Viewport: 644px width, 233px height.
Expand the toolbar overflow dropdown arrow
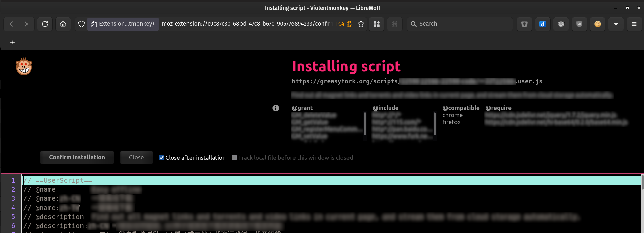pos(616,24)
